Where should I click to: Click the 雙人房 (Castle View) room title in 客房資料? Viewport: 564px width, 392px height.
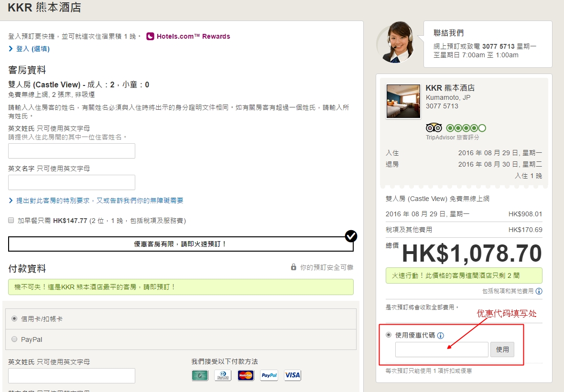coord(79,85)
